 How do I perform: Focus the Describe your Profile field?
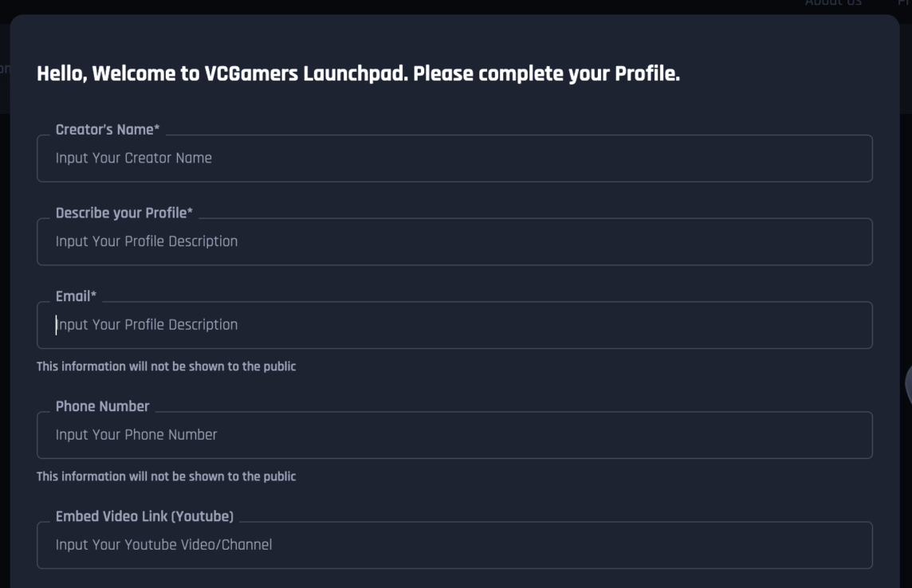point(454,241)
